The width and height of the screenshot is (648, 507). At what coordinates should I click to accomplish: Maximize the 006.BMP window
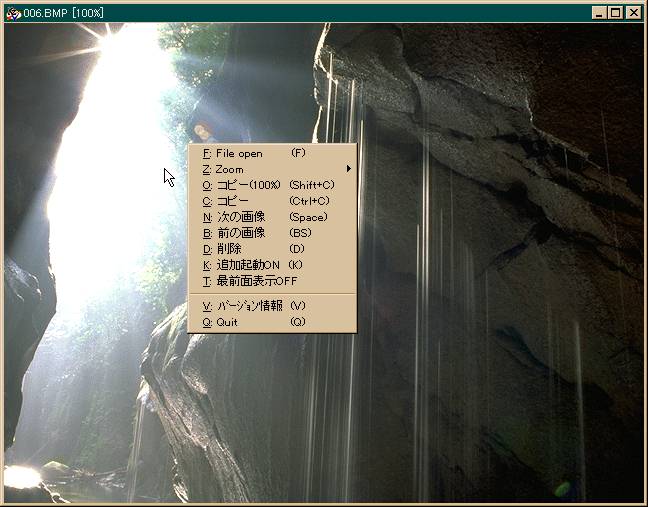tap(615, 13)
